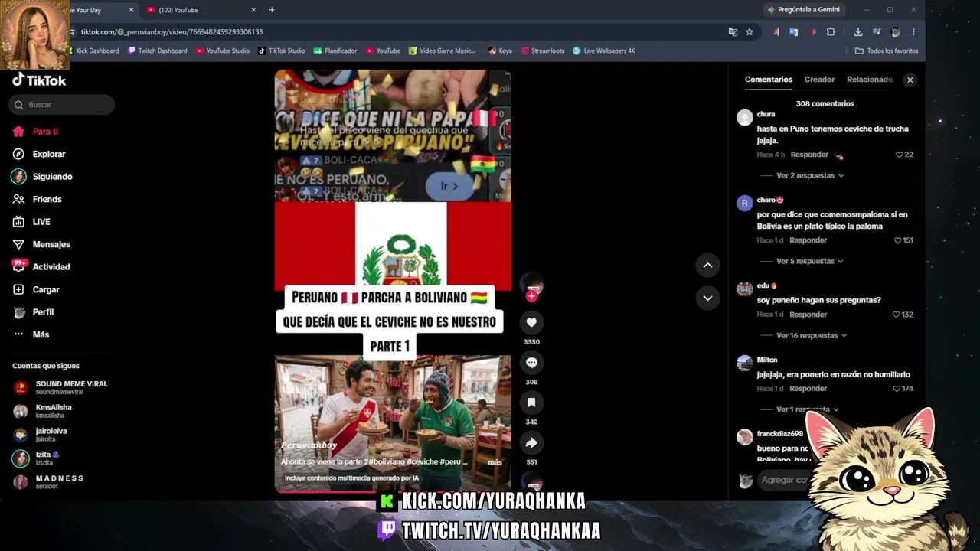Like the video with 3350 likes
The image size is (980, 551).
coord(531,322)
